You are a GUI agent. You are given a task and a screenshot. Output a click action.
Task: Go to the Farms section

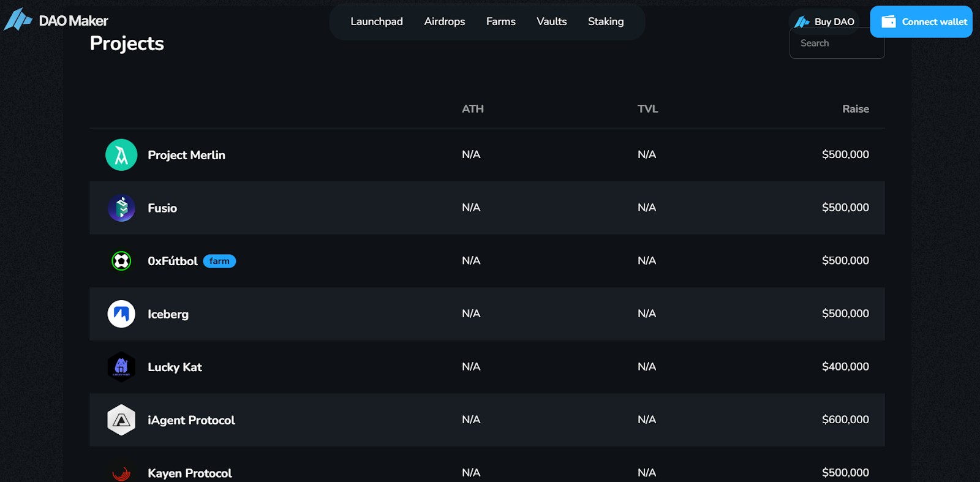tap(501, 21)
